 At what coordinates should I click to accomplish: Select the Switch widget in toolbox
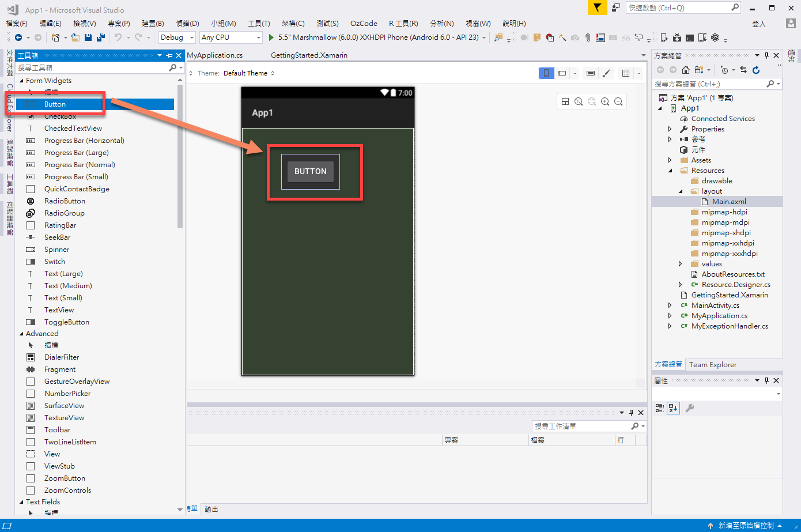pyautogui.click(x=55, y=262)
